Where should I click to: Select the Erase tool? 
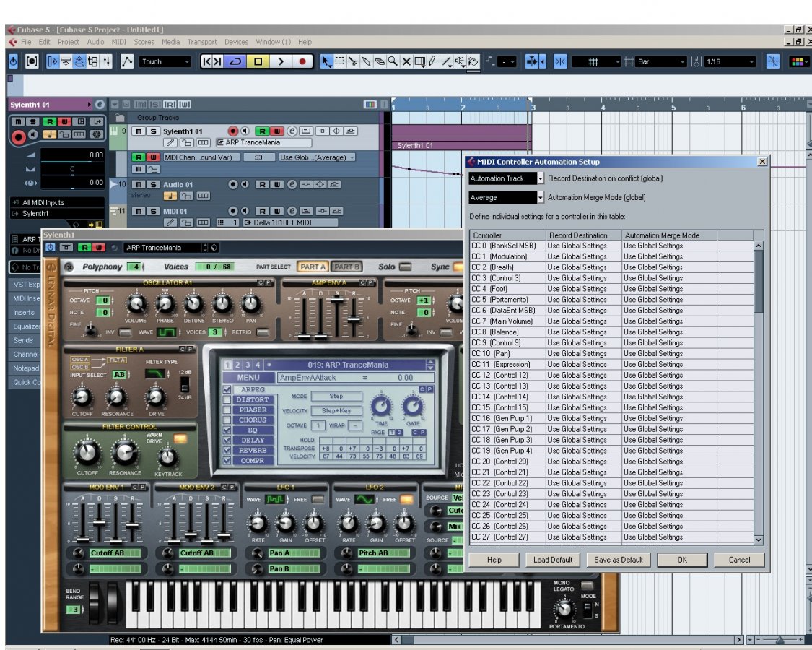coord(380,61)
